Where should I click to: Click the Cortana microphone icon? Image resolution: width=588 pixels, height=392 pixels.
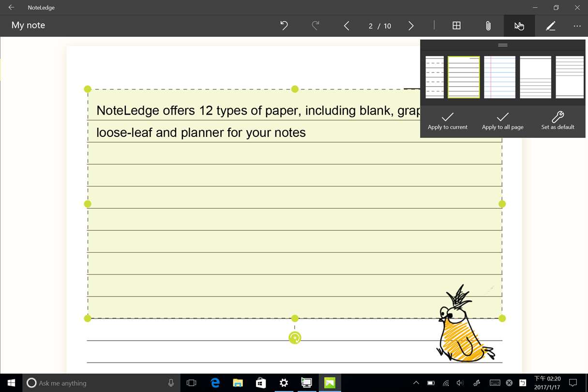pyautogui.click(x=171, y=383)
